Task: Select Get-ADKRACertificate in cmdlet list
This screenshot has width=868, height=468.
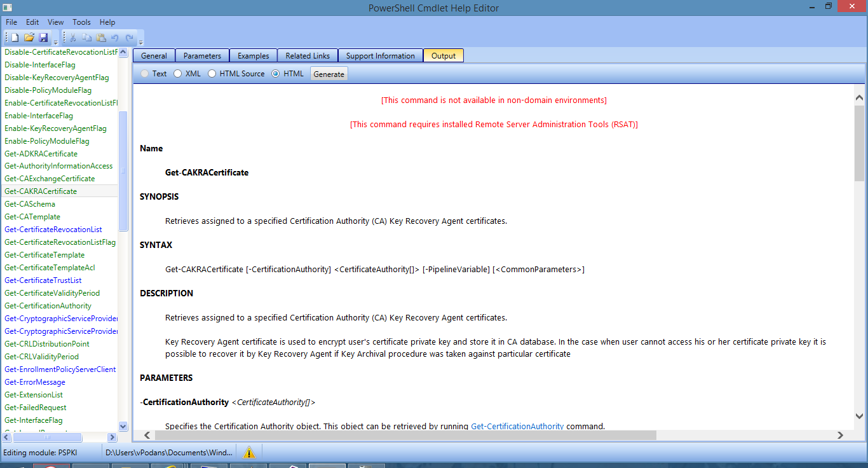Action: coord(41,154)
